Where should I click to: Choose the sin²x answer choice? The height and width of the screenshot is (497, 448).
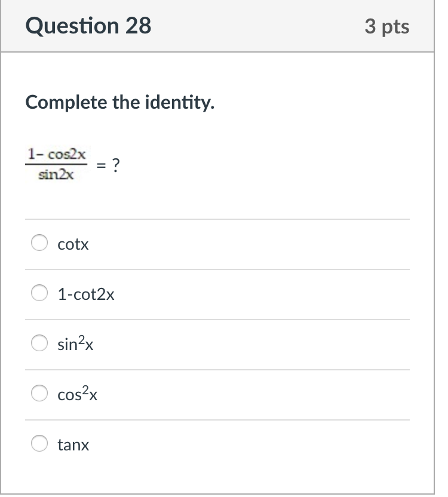click(39, 343)
